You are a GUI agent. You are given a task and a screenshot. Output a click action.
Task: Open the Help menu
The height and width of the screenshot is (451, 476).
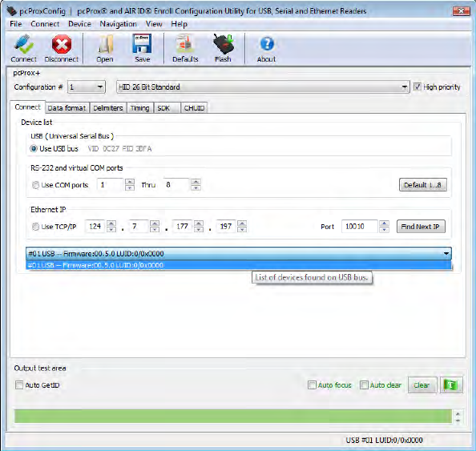[x=180, y=24]
